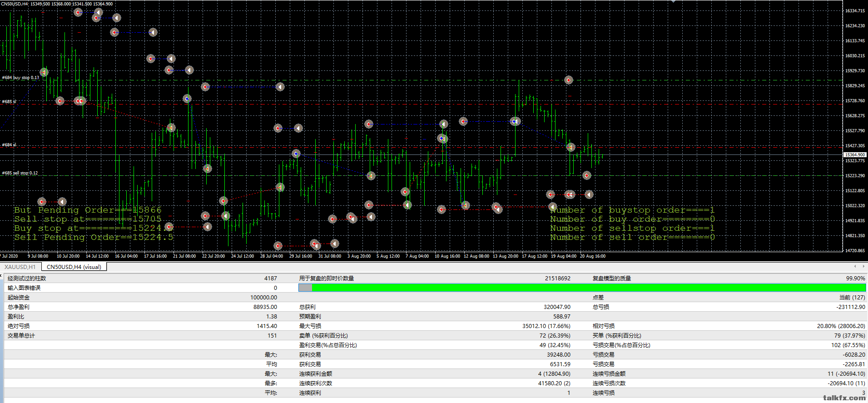This screenshot has height=403, width=868.
Task: Click the total net profit value 88935.00
Action: pos(265,307)
